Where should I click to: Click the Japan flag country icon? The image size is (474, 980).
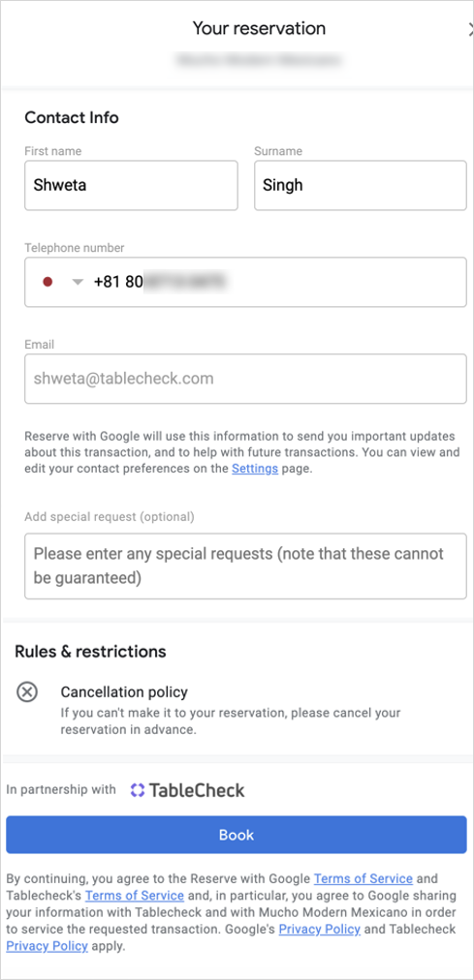point(47,282)
